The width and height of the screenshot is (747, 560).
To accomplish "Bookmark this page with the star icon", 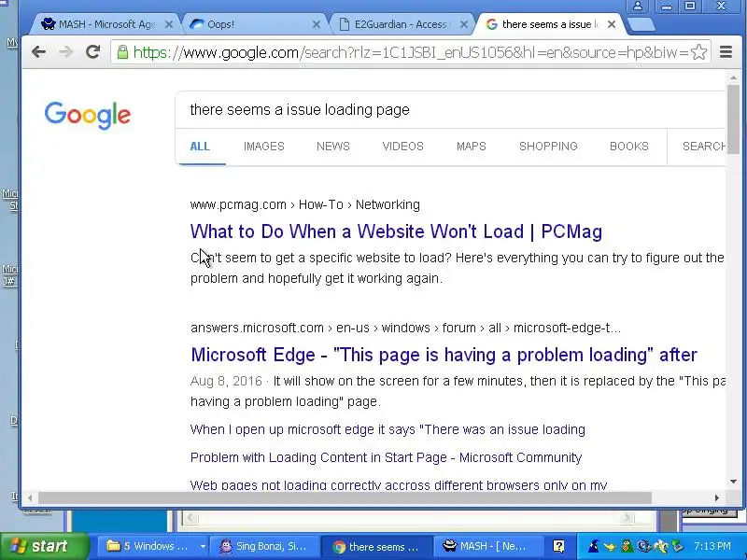I will click(x=698, y=52).
